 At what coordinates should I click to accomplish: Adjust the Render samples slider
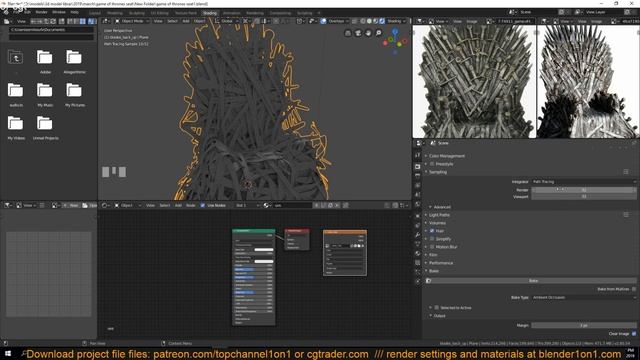pos(584,190)
